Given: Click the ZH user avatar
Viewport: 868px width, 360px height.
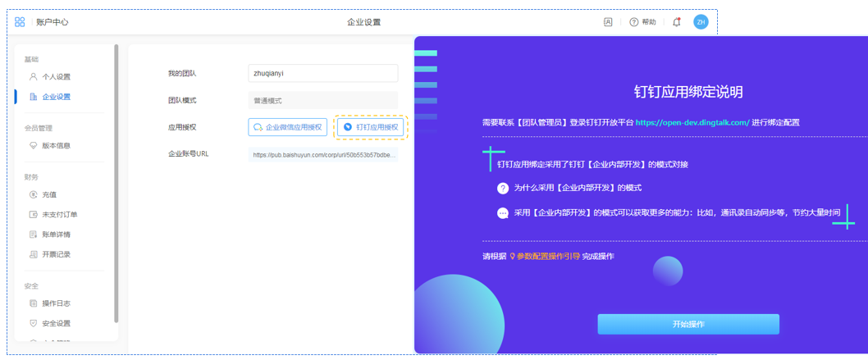Looking at the screenshot, I should (701, 22).
